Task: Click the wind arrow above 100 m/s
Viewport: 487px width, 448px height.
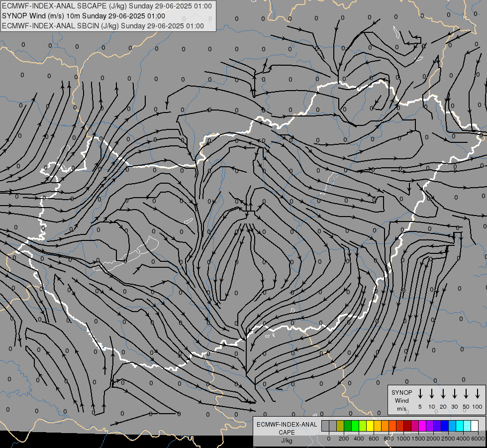Action: click(x=478, y=393)
